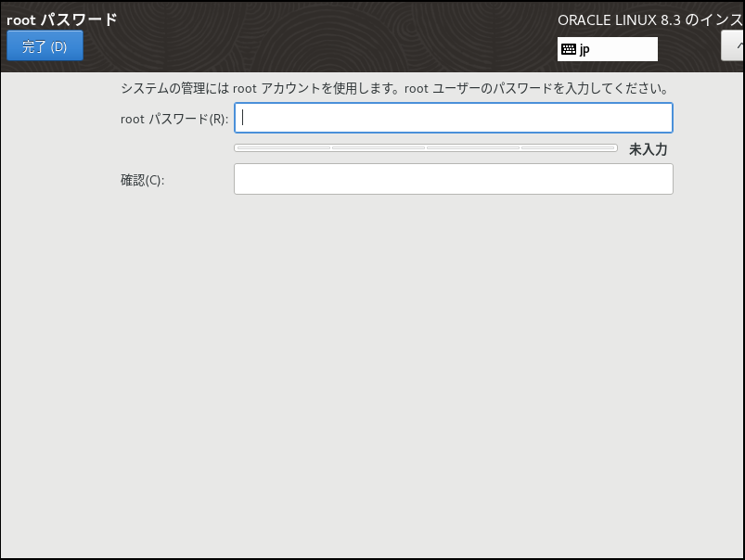Click the third segment of password strength bar

point(473,148)
